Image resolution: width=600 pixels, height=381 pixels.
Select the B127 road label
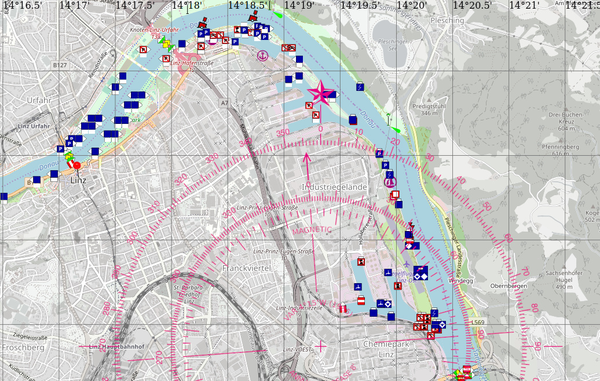60,65
